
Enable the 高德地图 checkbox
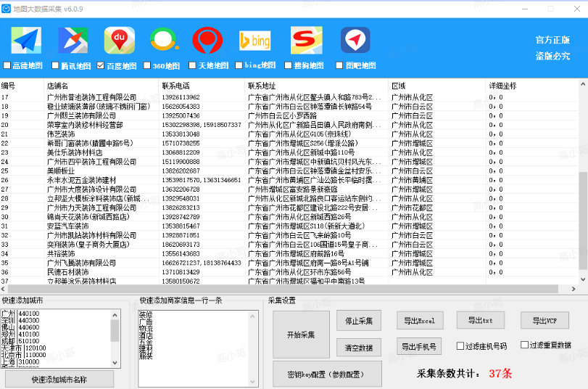(7, 65)
